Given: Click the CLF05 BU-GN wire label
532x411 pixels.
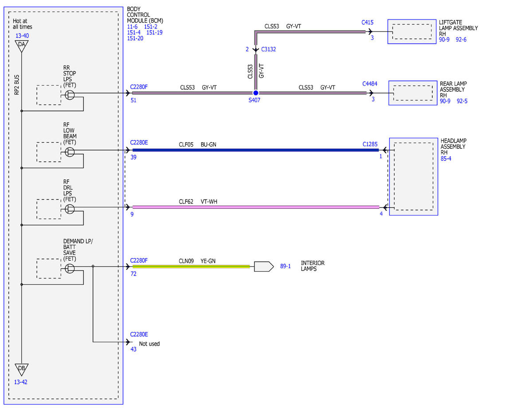Looking at the screenshot, I should [x=198, y=144].
